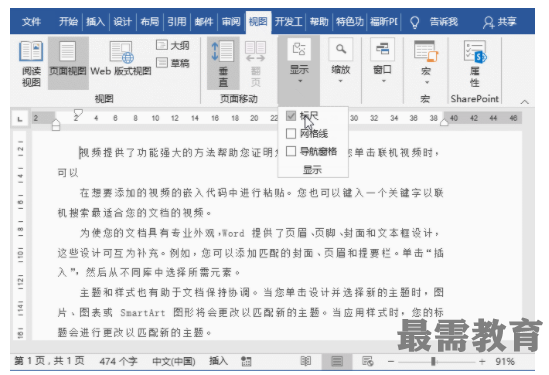Click the first line indent marker on ruler
This screenshot has height=375, width=549.
pyautogui.click(x=78, y=113)
